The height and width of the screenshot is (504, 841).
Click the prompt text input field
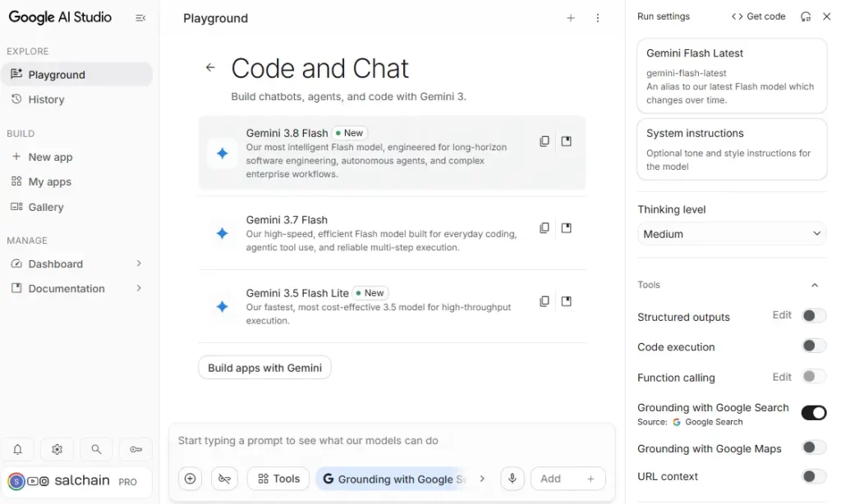click(392, 441)
